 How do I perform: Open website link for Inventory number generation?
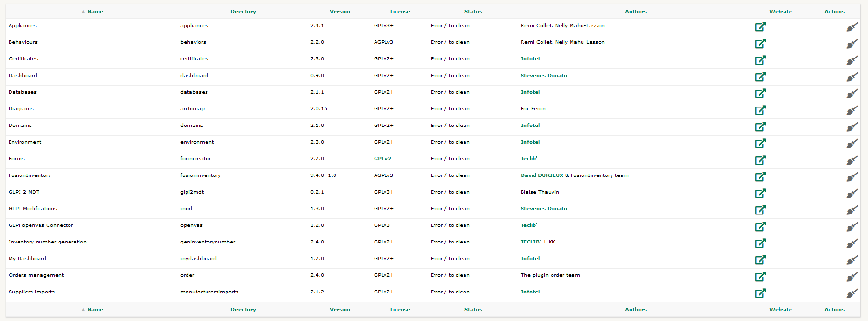760,243
